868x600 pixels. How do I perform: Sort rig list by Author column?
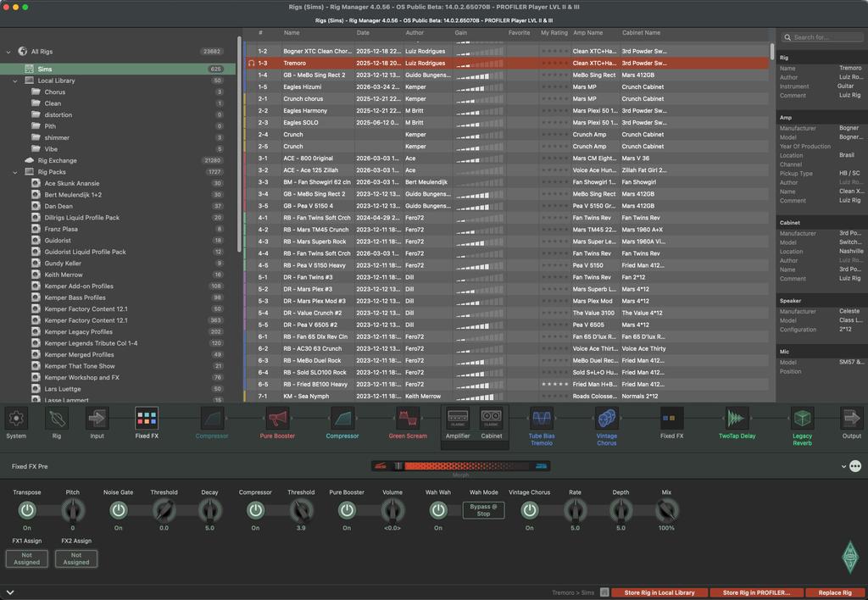click(x=415, y=33)
